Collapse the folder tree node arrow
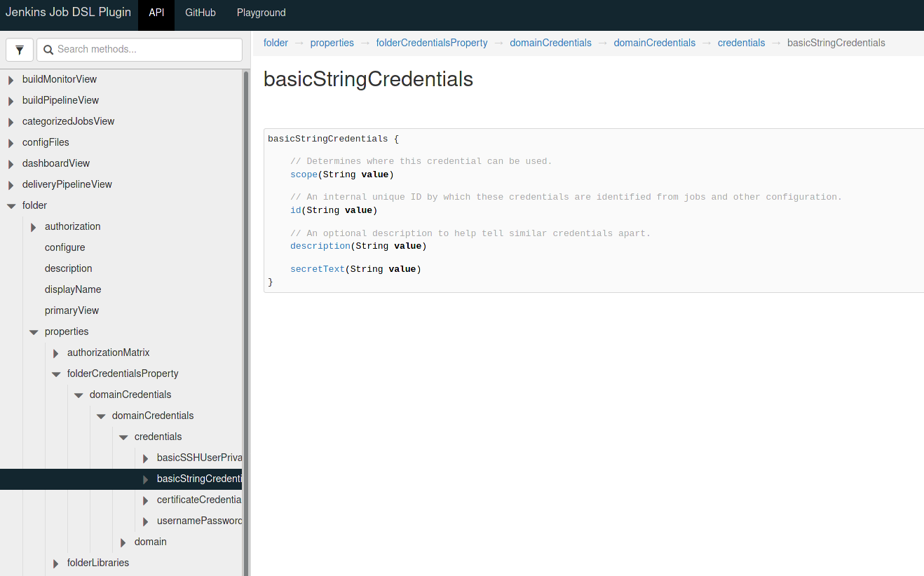Image resolution: width=924 pixels, height=576 pixels. coord(11,206)
